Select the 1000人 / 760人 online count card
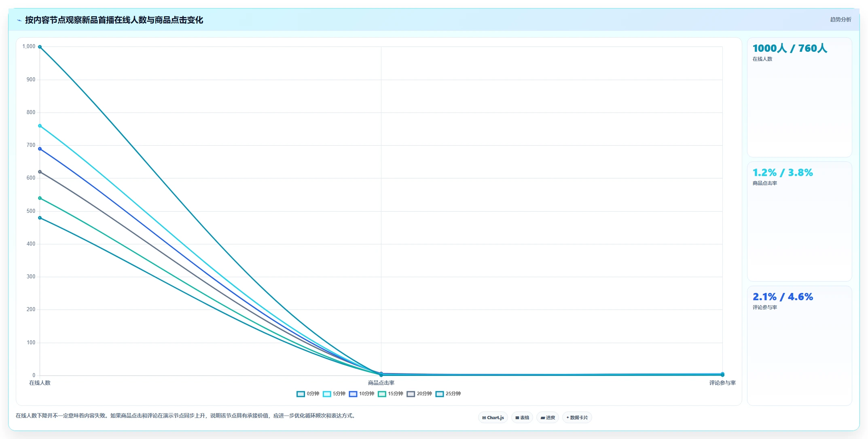Image resolution: width=868 pixels, height=439 pixels. tap(799, 97)
